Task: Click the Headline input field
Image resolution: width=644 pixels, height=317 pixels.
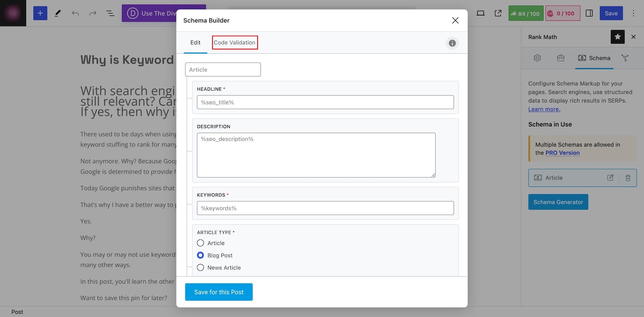Action: 325,102
